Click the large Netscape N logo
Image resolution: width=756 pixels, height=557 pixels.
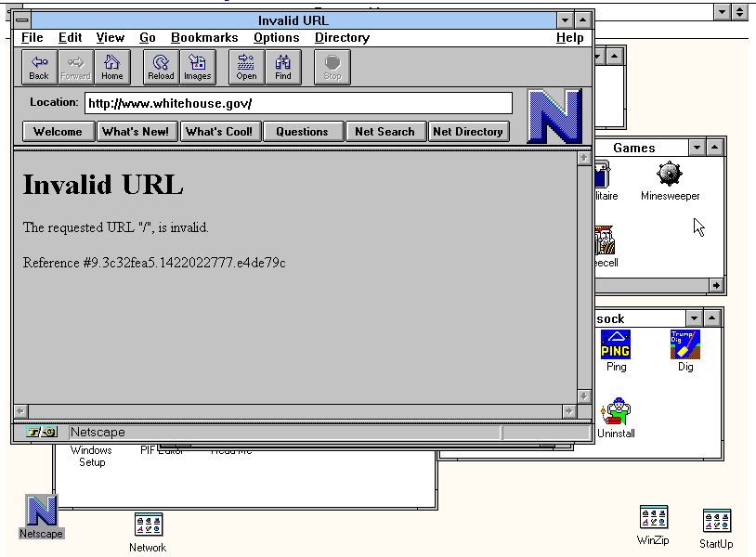(554, 116)
